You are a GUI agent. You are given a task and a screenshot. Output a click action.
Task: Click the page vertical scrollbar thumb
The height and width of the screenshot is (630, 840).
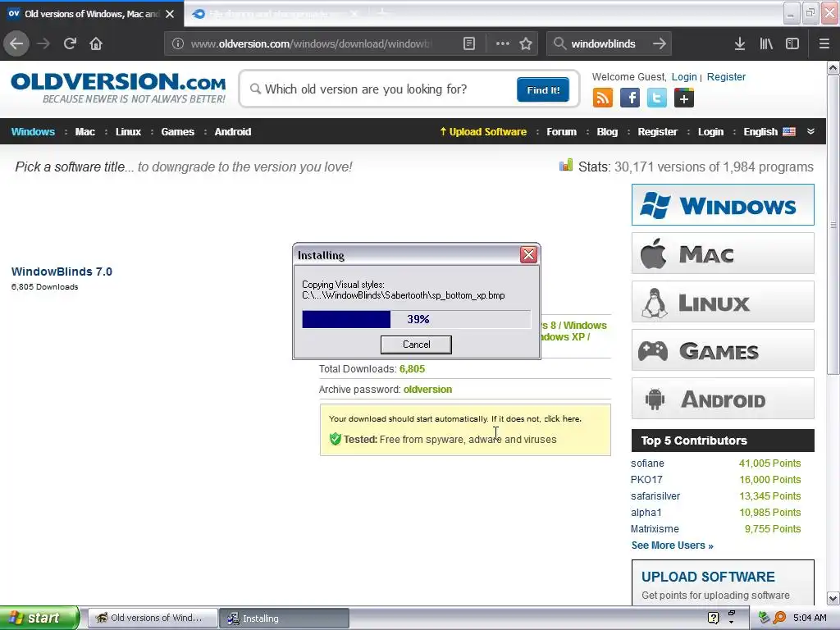pyautogui.click(x=833, y=225)
